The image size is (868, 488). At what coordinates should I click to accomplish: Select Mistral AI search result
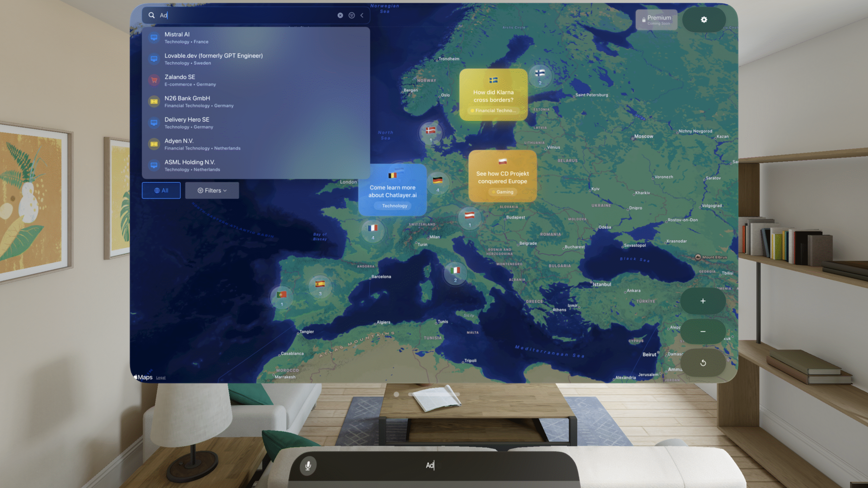tap(256, 38)
